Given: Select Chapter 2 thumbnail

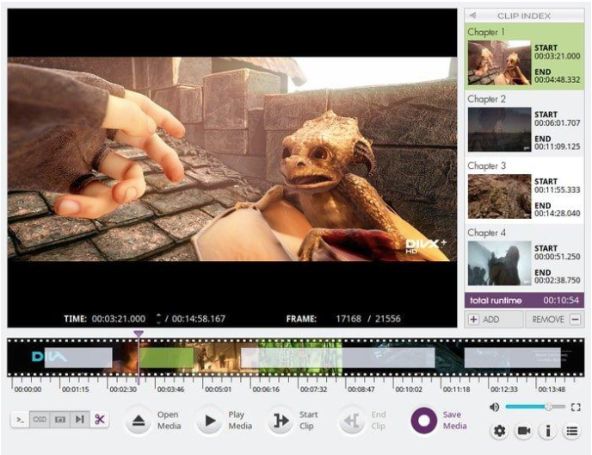Looking at the screenshot, I should click(x=499, y=130).
